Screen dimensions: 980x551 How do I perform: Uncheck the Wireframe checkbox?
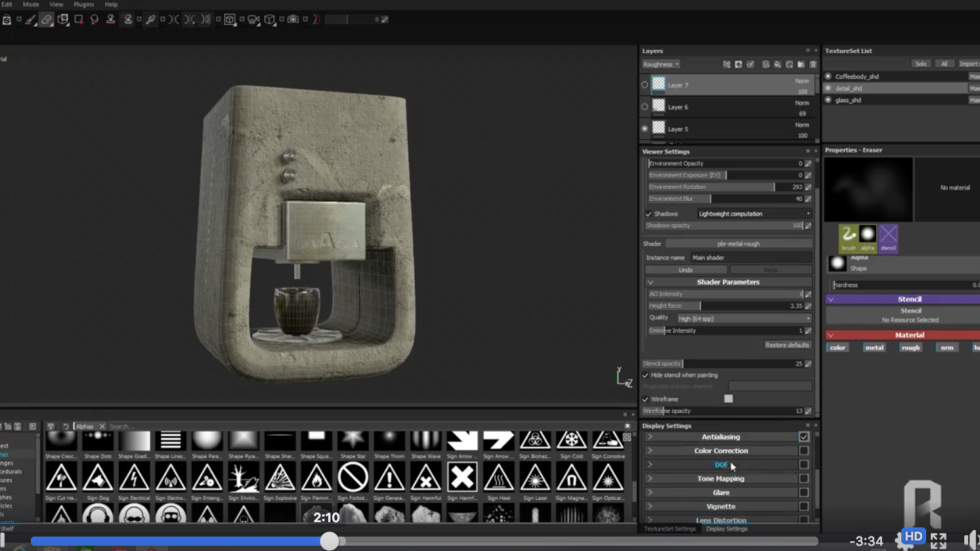[645, 399]
